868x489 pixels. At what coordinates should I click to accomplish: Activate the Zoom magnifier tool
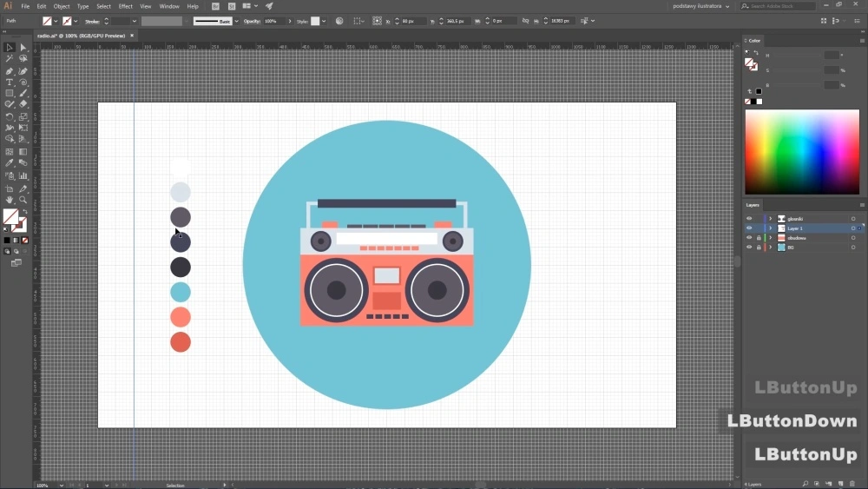point(23,200)
